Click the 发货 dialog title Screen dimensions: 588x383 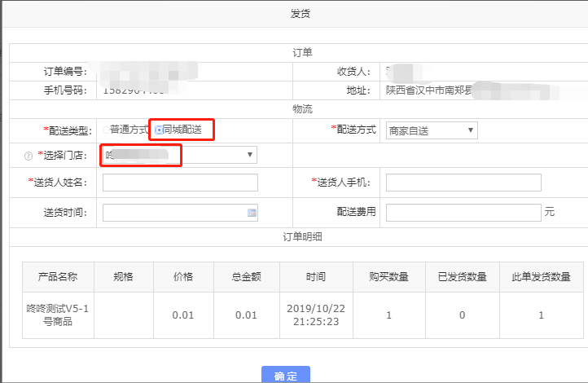pyautogui.click(x=300, y=14)
